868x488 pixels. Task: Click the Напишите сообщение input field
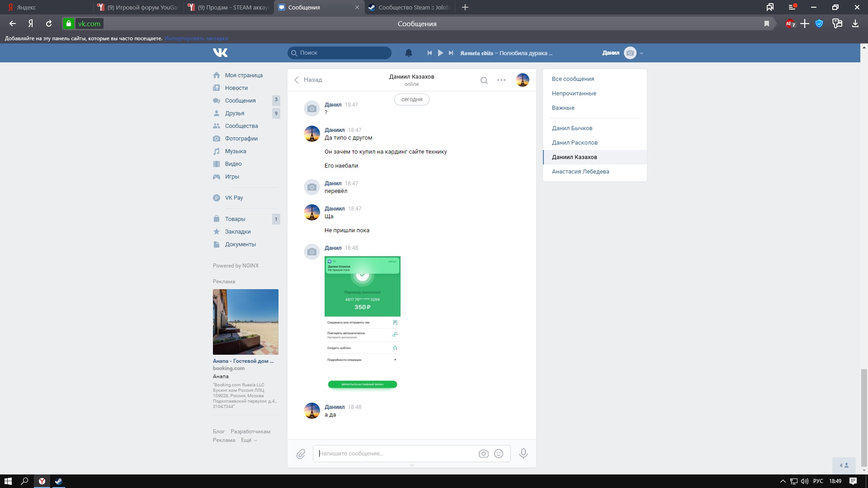[x=396, y=454]
